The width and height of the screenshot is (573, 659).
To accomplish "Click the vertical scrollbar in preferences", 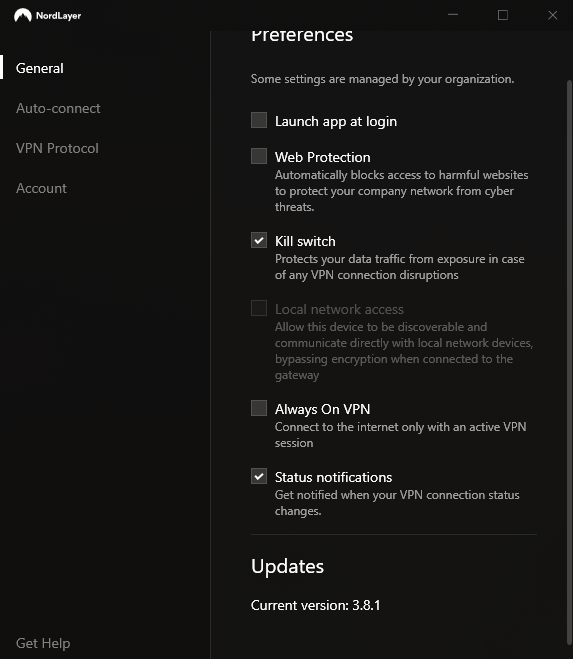I will [x=569, y=361].
